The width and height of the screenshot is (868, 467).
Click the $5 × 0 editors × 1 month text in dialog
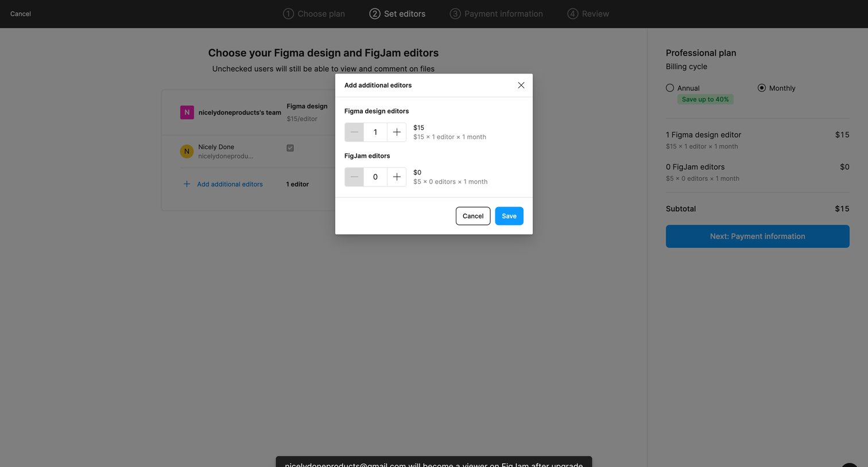451,182
